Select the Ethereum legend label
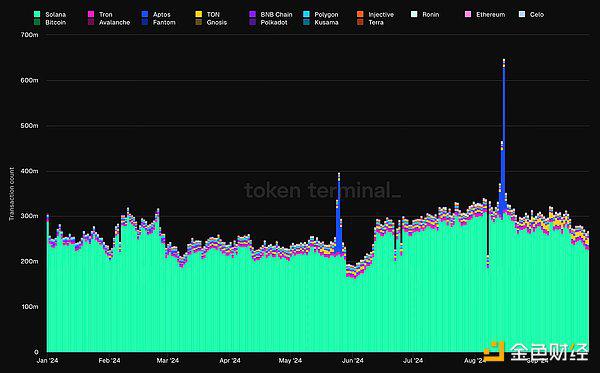 tap(491, 14)
